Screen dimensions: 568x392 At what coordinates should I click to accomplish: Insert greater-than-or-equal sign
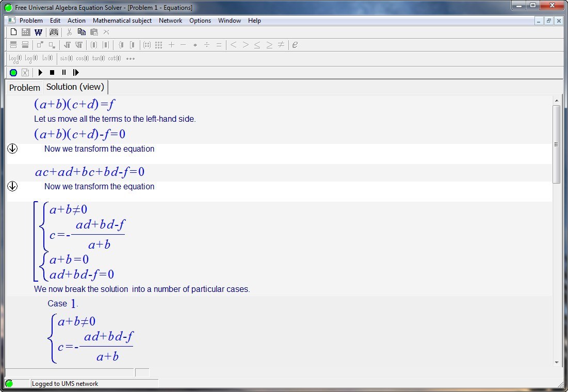269,45
